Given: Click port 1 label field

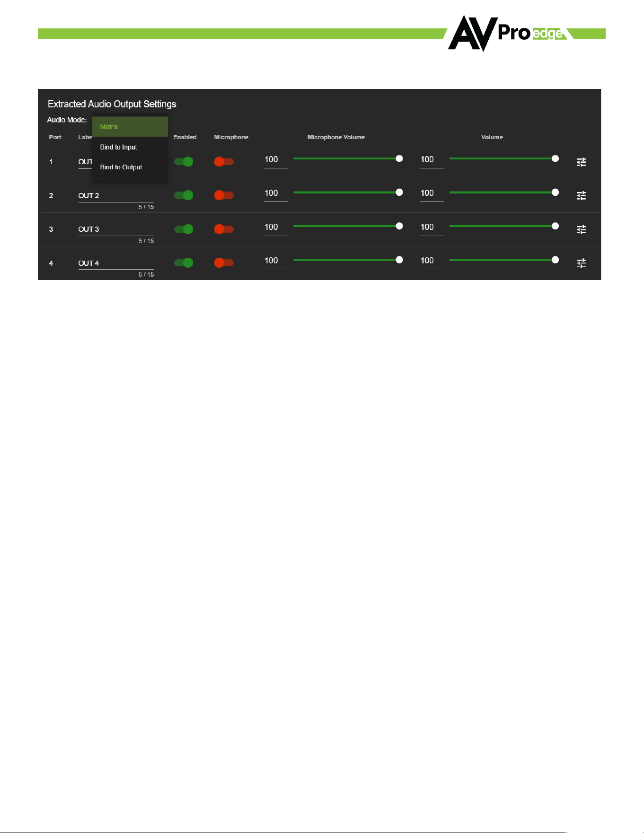Looking at the screenshot, I should point(85,162).
